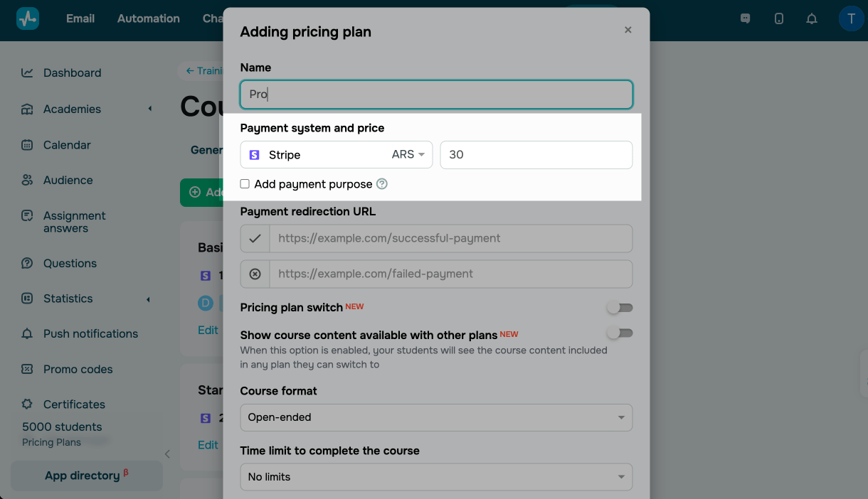Screen dimensions: 868x499
Task: Click the successful payment URL field
Action: coord(450,239)
